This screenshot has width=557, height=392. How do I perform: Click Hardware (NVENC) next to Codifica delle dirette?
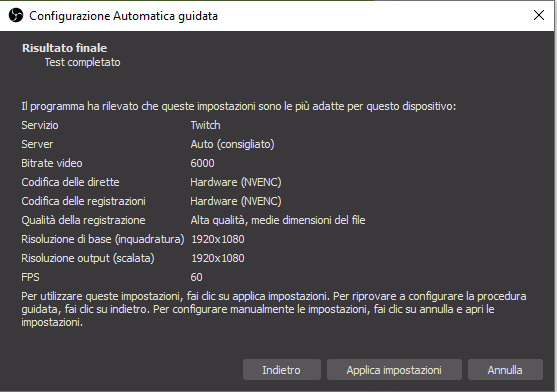236,182
